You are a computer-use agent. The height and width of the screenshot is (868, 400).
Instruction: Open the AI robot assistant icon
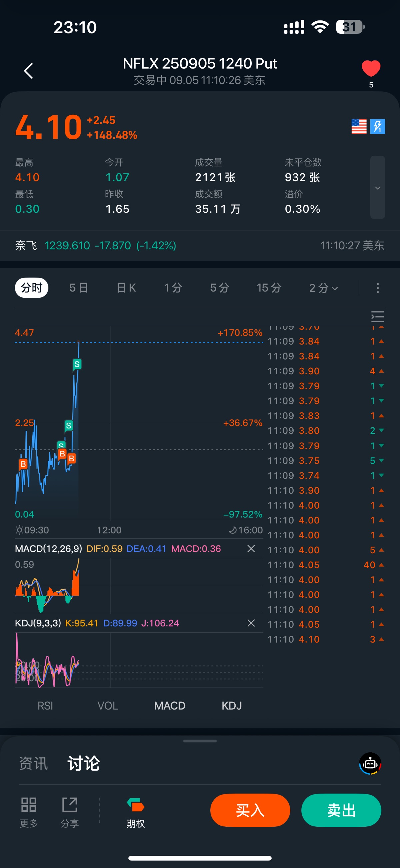(x=370, y=763)
